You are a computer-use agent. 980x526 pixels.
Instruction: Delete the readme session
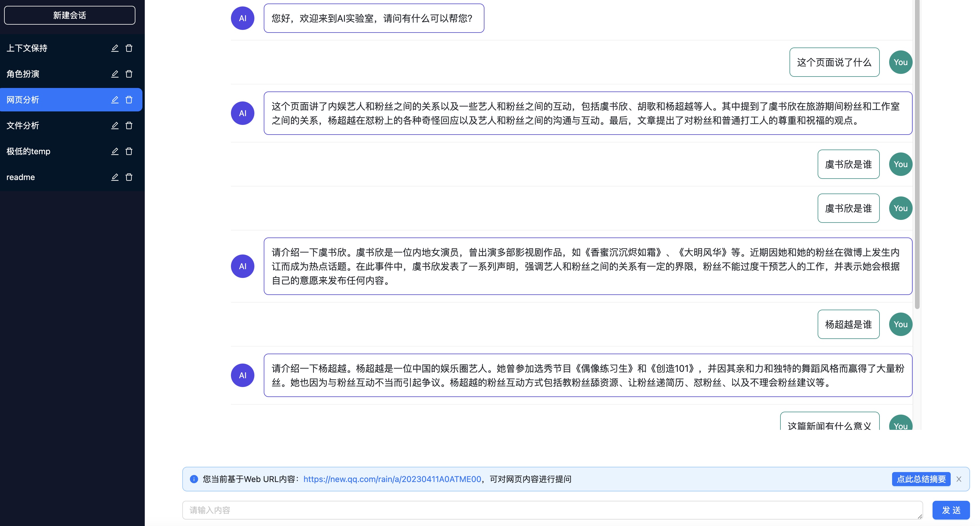click(x=129, y=177)
